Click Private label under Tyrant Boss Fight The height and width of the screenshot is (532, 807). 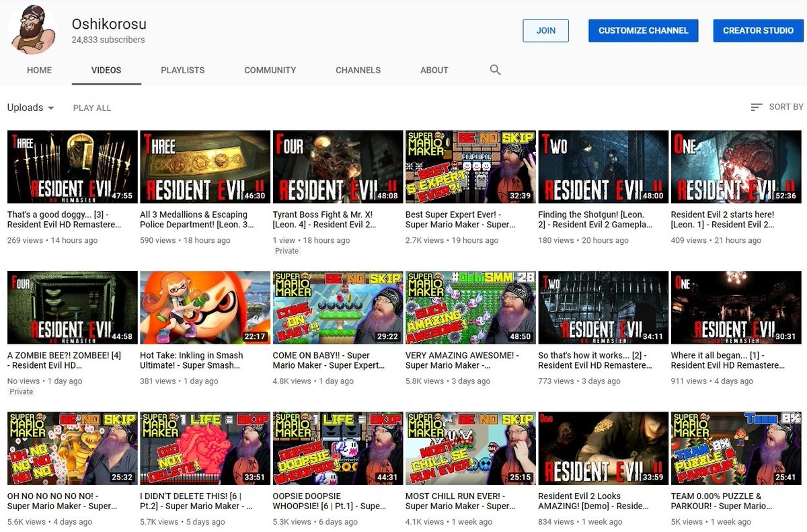(287, 251)
